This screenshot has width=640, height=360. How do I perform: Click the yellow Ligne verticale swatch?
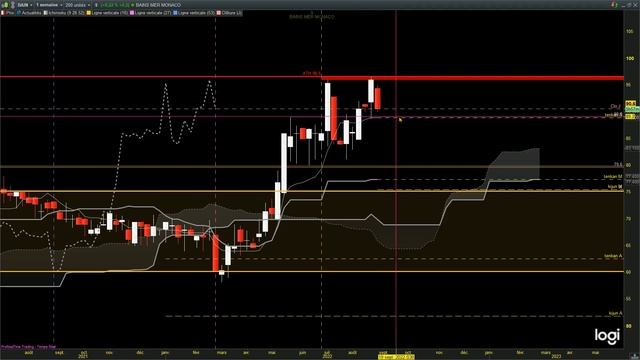(x=89, y=13)
